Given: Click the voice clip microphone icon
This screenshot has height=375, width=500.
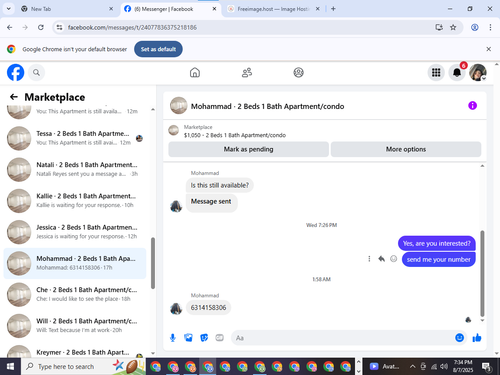Looking at the screenshot, I should click(173, 338).
